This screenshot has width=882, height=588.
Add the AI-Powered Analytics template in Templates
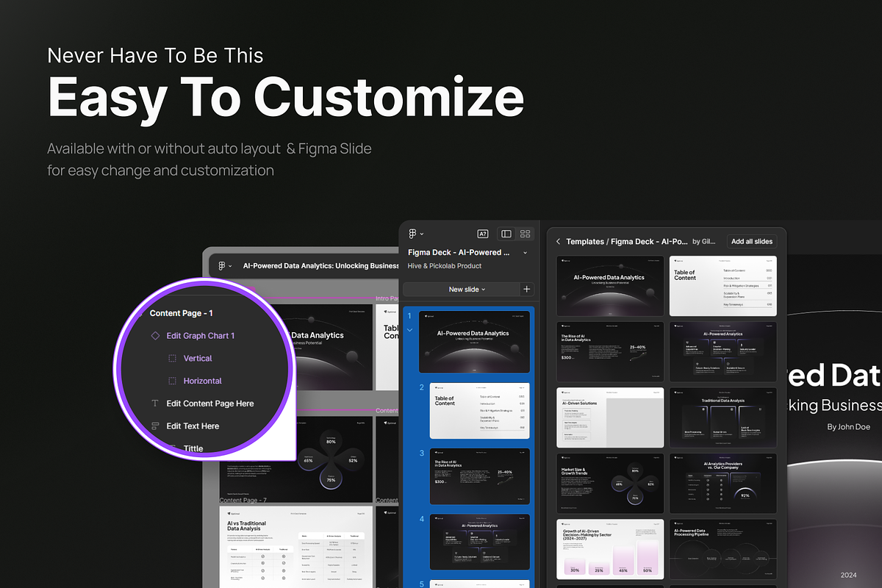point(723,351)
